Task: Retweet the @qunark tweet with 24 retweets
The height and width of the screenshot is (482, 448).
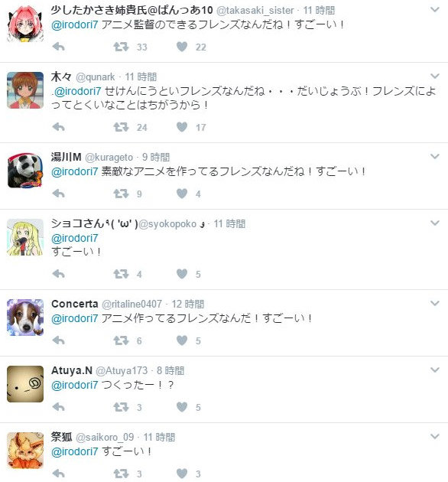Action: pyautogui.click(x=121, y=127)
